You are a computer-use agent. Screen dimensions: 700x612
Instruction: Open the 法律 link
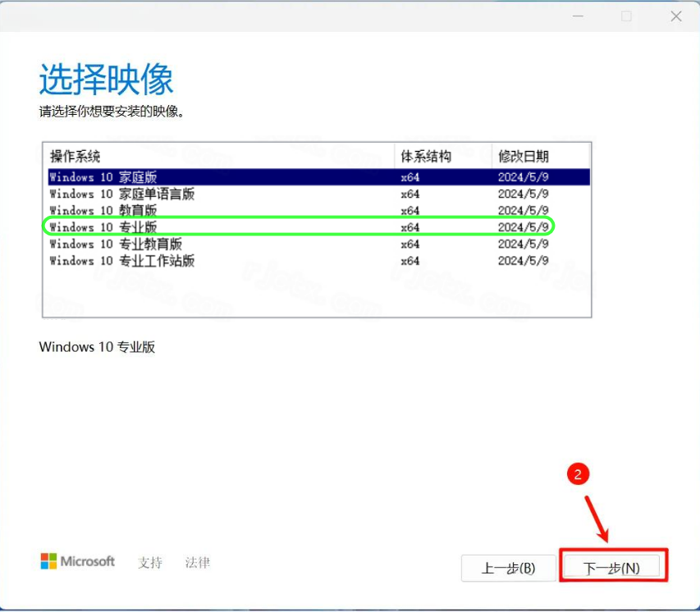[x=197, y=563]
